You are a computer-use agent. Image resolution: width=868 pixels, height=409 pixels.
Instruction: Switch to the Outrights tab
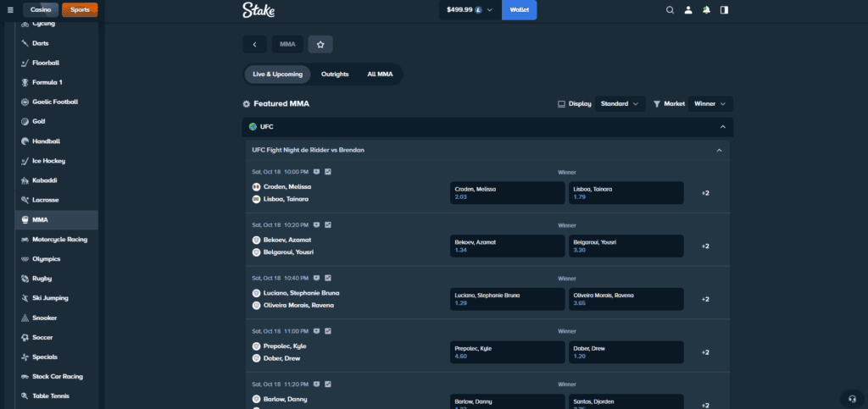pyautogui.click(x=335, y=75)
